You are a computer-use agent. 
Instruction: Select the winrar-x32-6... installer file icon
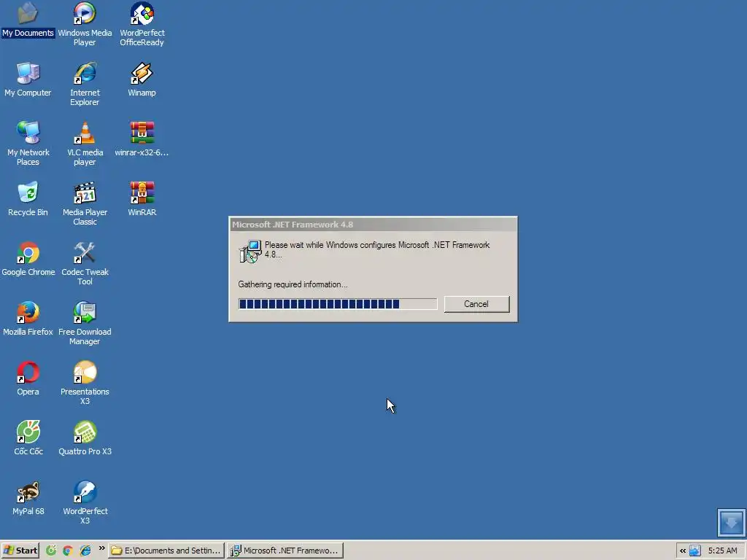[142, 139]
